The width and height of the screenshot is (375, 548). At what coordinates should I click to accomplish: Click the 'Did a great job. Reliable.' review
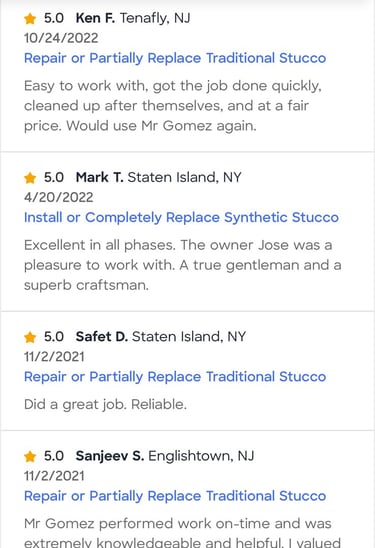[105, 404]
